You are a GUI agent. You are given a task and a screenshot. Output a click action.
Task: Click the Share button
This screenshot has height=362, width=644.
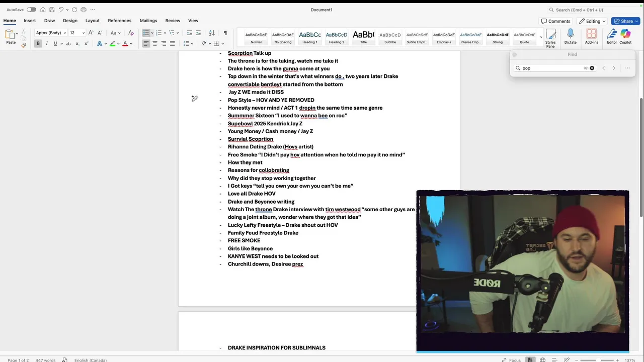(x=625, y=21)
